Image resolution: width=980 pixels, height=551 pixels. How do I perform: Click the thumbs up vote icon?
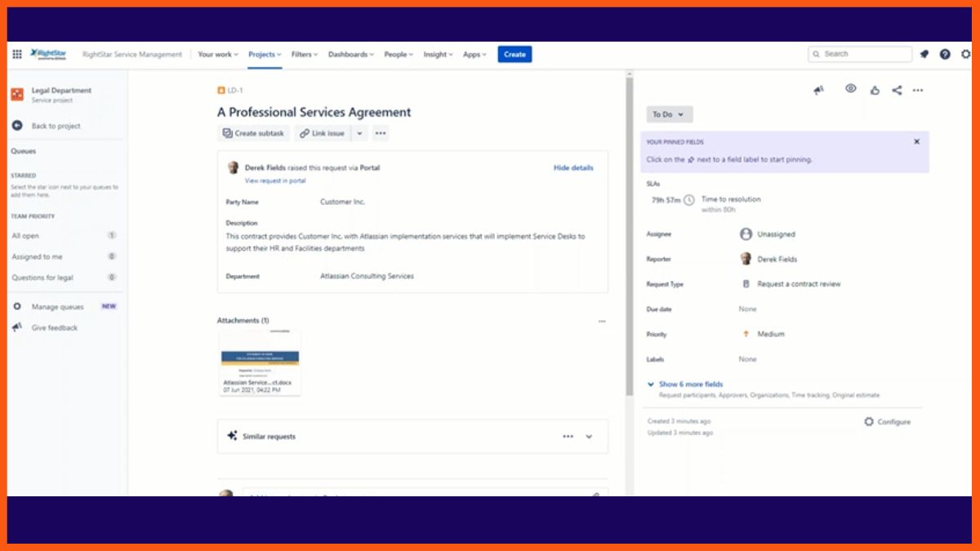[x=875, y=91]
